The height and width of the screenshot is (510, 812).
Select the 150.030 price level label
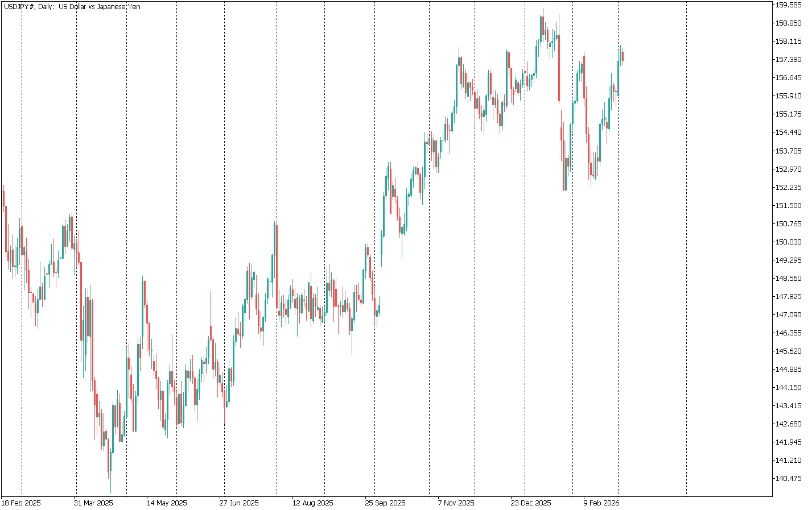789,242
